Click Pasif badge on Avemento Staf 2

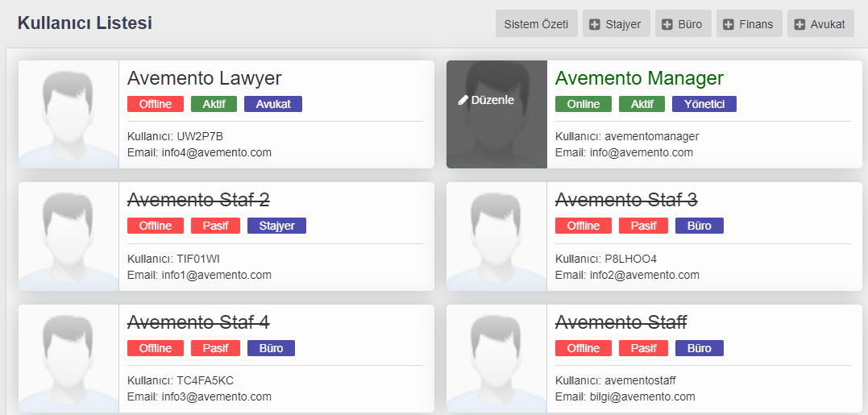coord(215,226)
